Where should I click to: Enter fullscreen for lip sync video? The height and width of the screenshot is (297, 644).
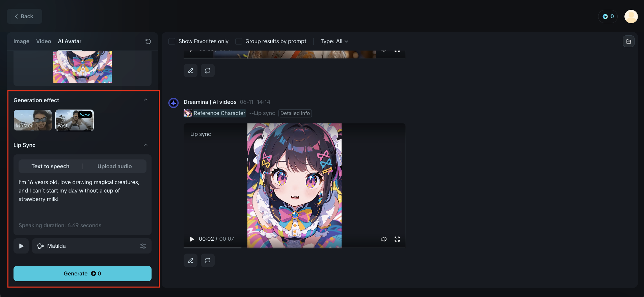coord(397,239)
